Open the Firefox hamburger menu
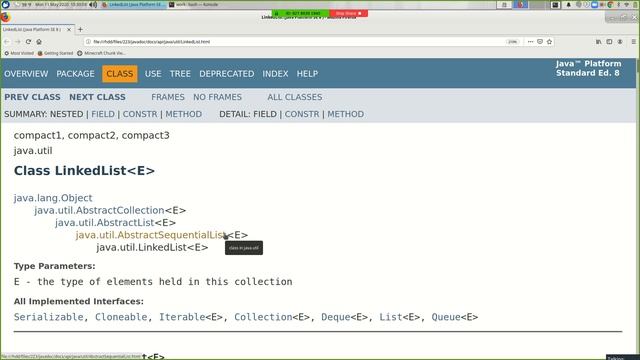The width and height of the screenshot is (640, 360). pyautogui.click(x=633, y=42)
